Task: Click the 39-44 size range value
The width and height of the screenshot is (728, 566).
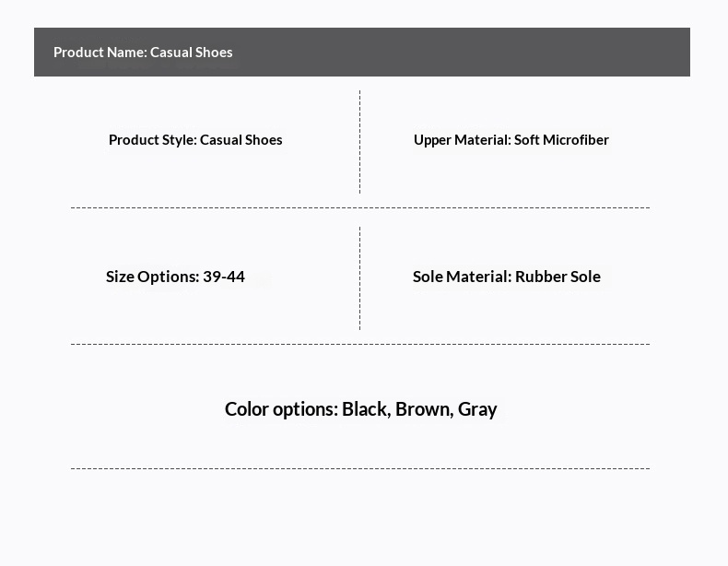Action: 224,277
